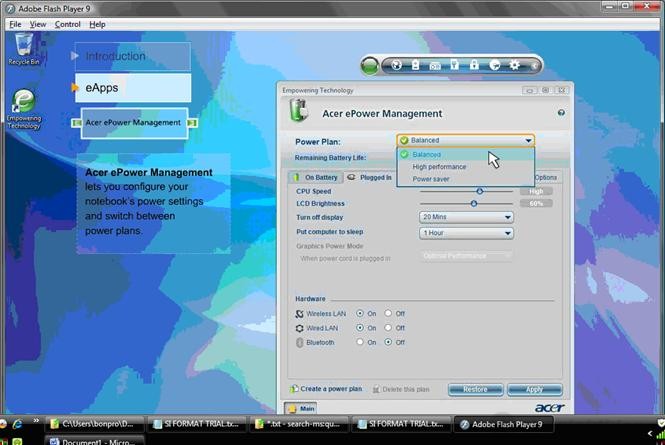Click the Apply button
Screen dimensions: 665x445
tap(534, 389)
